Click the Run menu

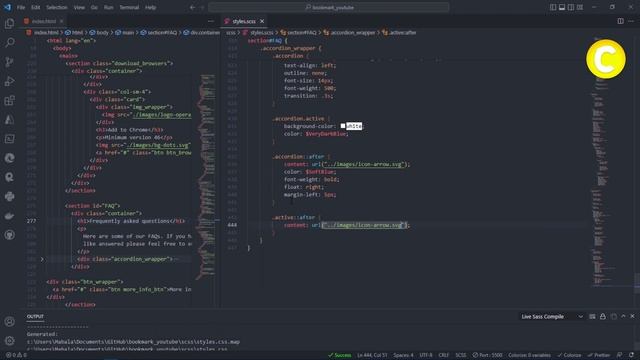click(x=108, y=7)
